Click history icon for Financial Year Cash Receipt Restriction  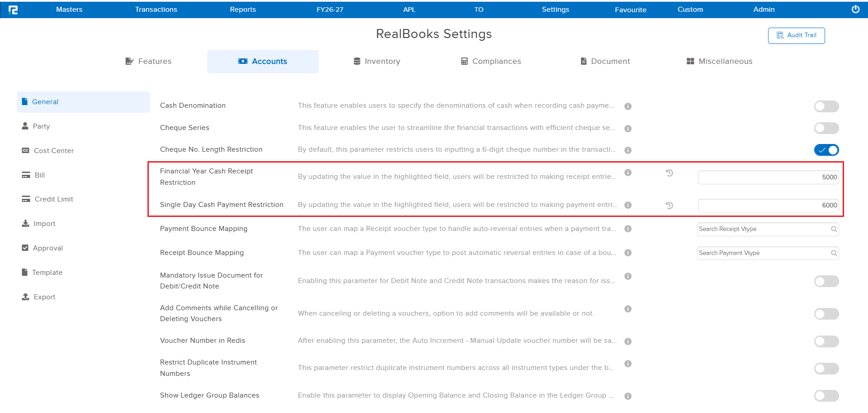coord(669,173)
